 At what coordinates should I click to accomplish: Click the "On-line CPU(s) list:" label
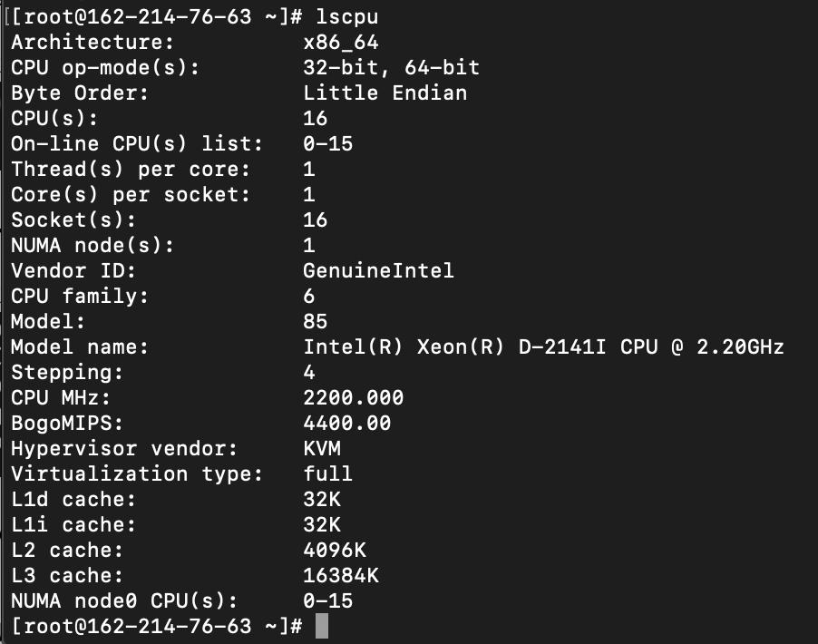point(137,143)
